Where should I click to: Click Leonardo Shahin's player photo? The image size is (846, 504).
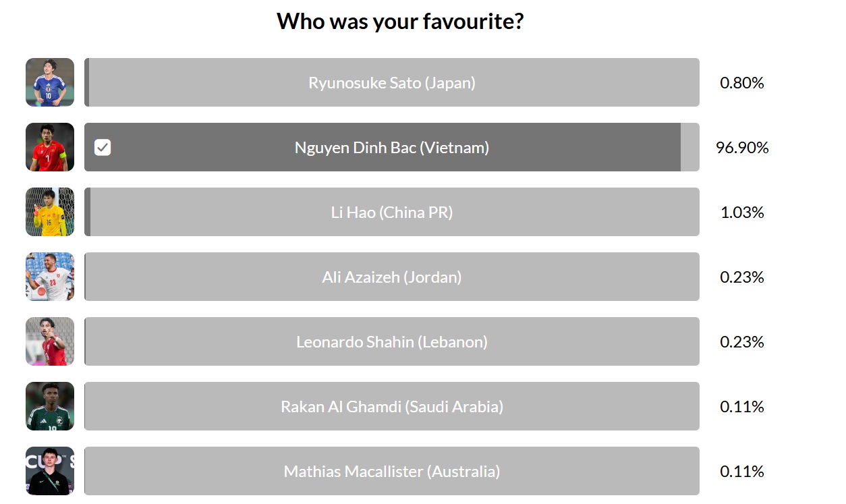tap(50, 341)
